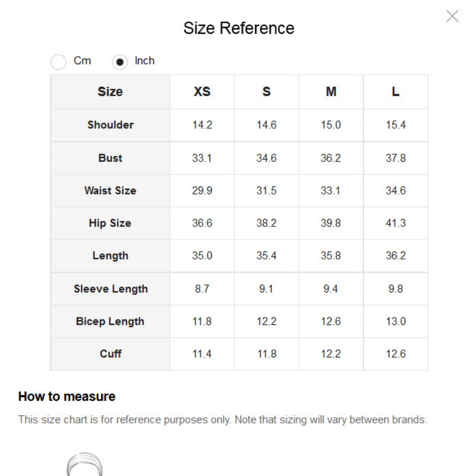Click the Bust row label
Screen dimensions: 476x476
110,158
